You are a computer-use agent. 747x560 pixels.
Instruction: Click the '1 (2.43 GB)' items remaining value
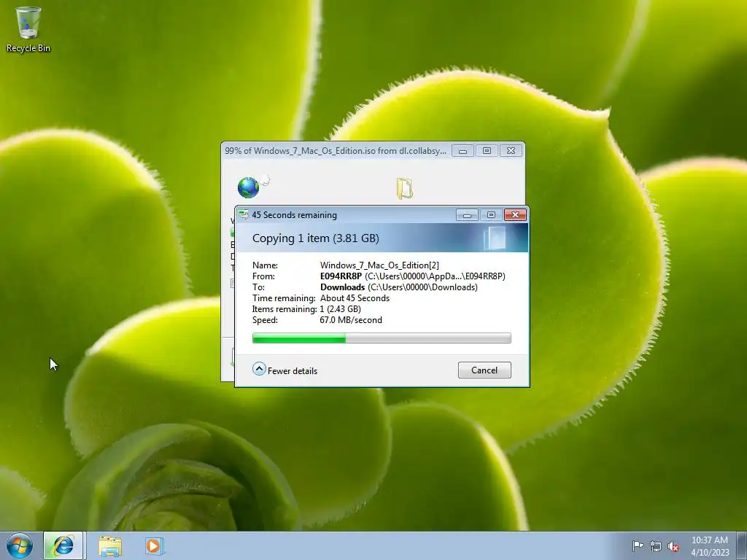(340, 309)
